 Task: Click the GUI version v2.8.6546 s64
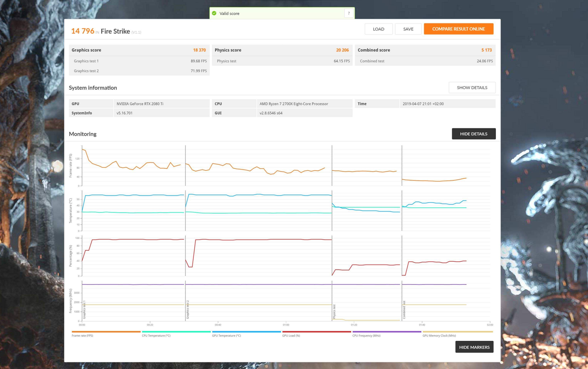271,113
